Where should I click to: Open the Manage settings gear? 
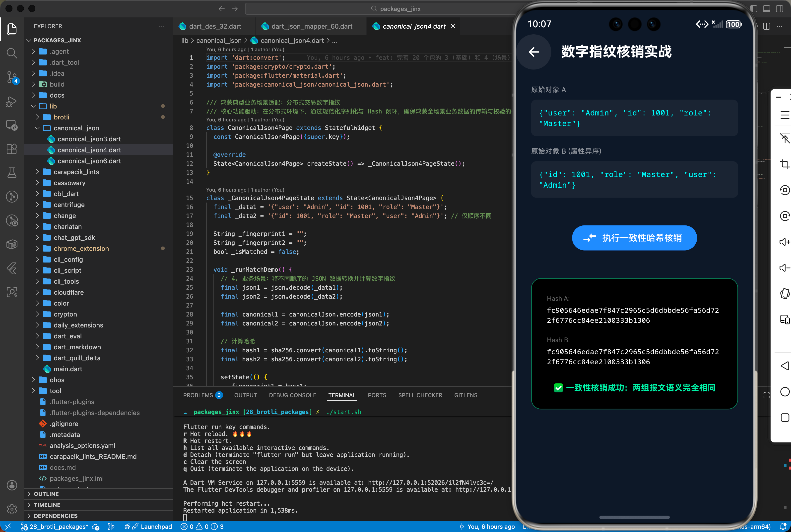(12, 509)
